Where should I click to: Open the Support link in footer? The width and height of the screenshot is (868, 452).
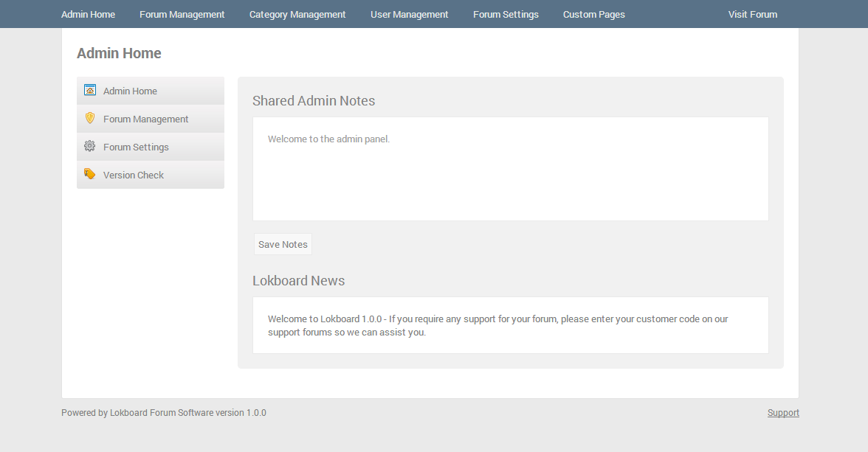[783, 413]
